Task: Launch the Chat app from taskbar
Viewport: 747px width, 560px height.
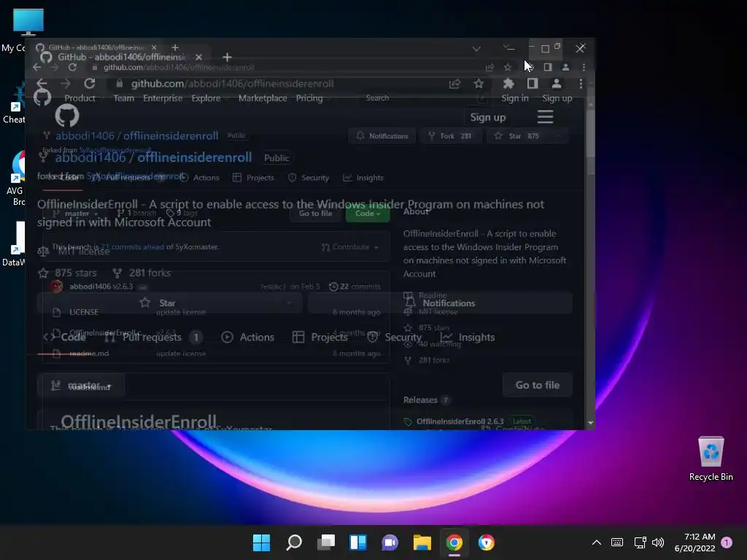Action: pos(390,542)
